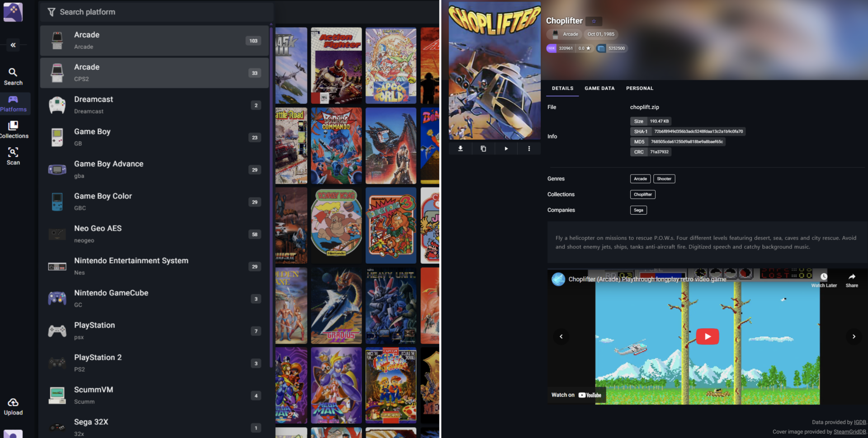Open the Bionic Commando game cover

336,146
